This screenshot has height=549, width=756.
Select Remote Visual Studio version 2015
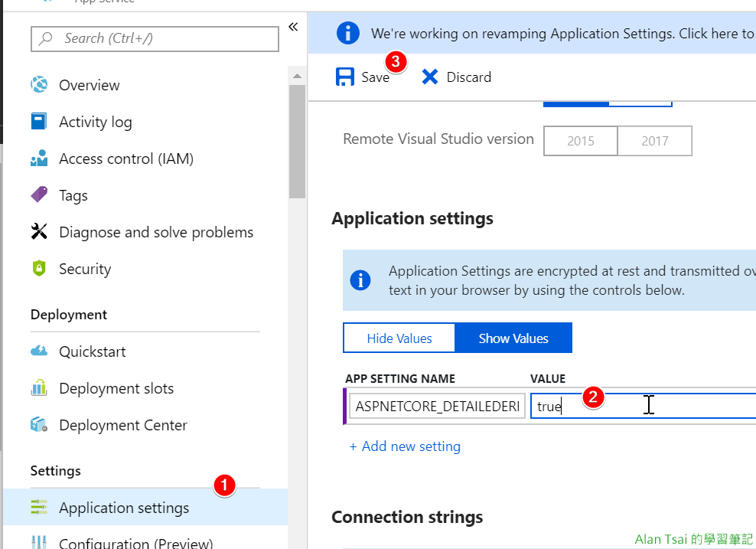(x=581, y=141)
